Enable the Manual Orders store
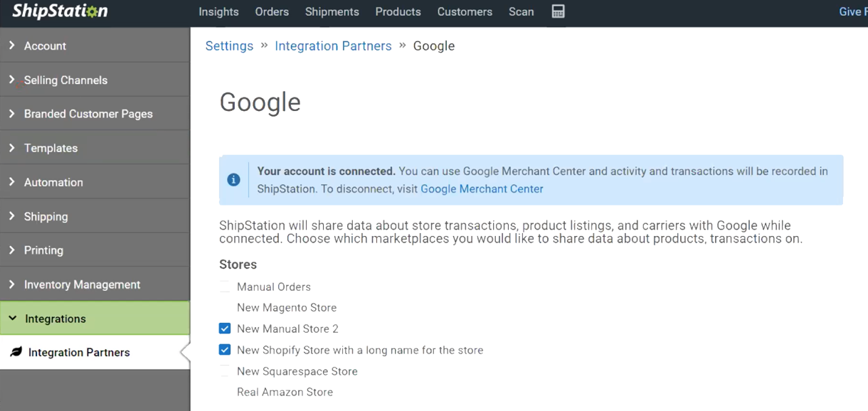Screen dimensions: 868x411 pyautogui.click(x=225, y=286)
